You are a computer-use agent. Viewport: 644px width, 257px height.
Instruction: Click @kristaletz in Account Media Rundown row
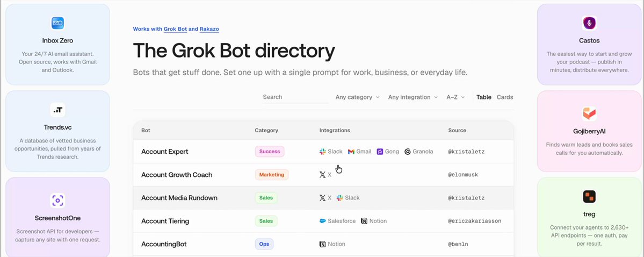(466, 198)
